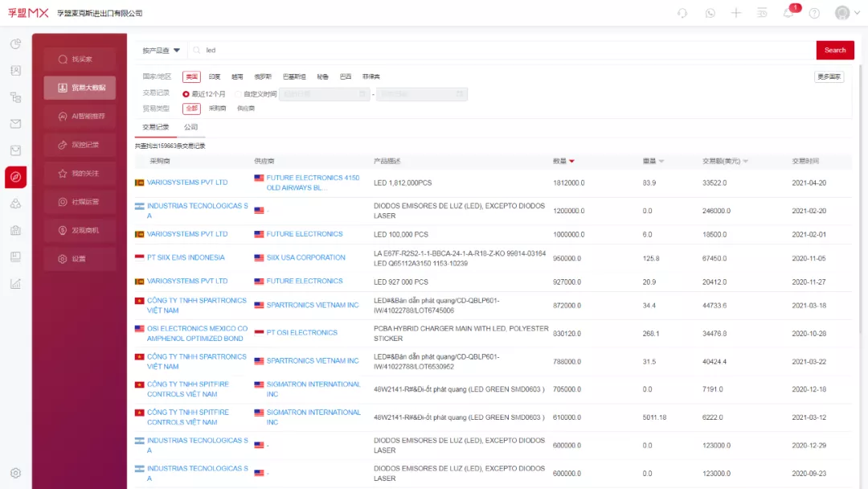Click the 更多国家 button
The image size is (868, 489).
(829, 77)
